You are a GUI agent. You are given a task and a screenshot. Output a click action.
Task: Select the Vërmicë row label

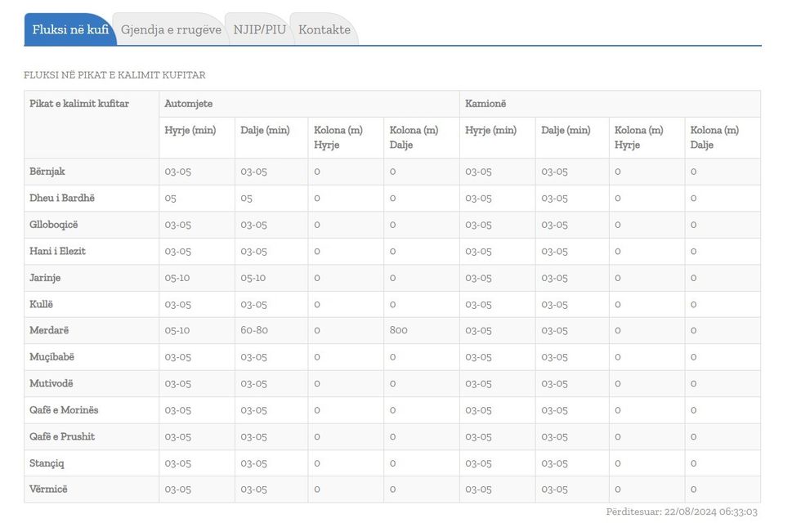[48, 490]
